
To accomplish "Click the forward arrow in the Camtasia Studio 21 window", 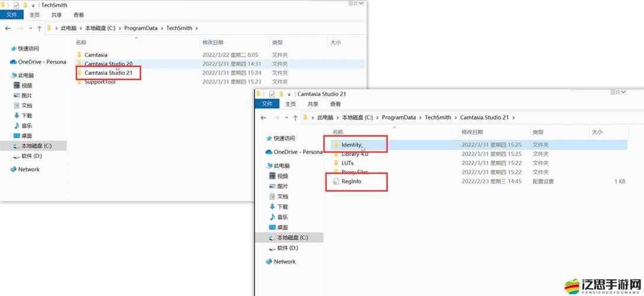I will 276,117.
